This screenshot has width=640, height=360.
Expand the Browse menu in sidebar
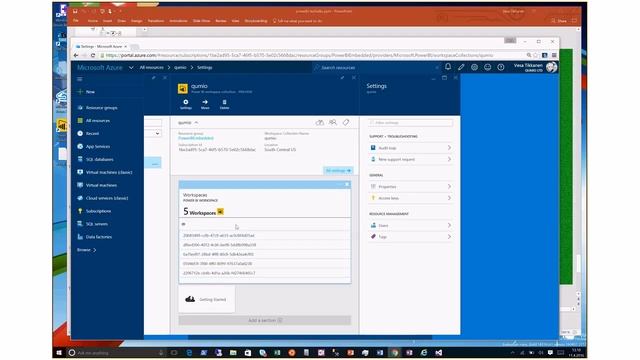pos(87,250)
